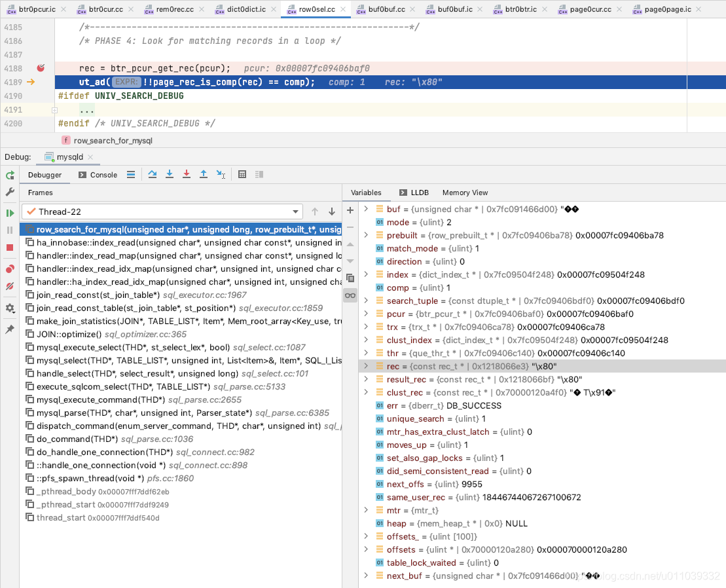Pin the debug tab
Screen dimensions: 726x588
10,329
